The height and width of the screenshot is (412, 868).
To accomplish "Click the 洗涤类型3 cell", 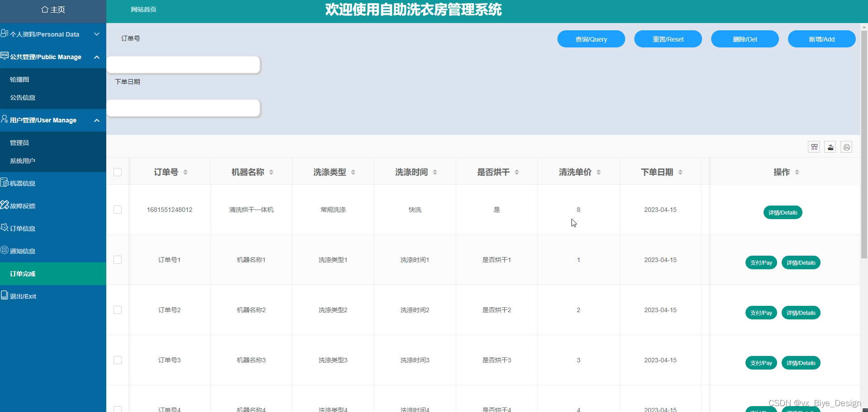I will click(333, 360).
